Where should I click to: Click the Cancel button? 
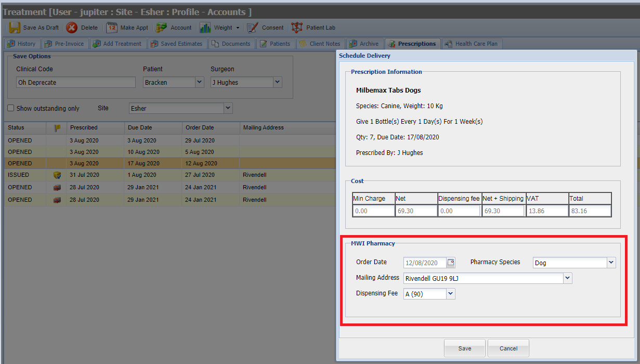tap(508, 348)
